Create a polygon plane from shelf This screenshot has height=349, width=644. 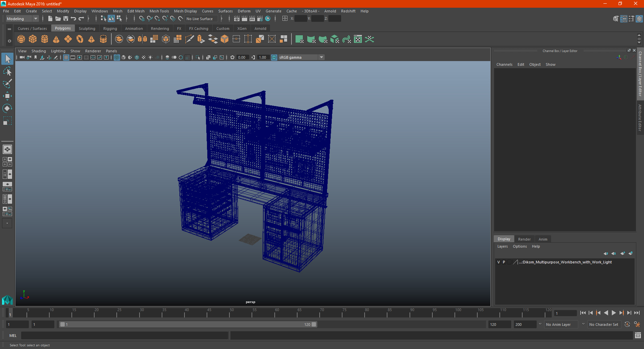tap(68, 39)
